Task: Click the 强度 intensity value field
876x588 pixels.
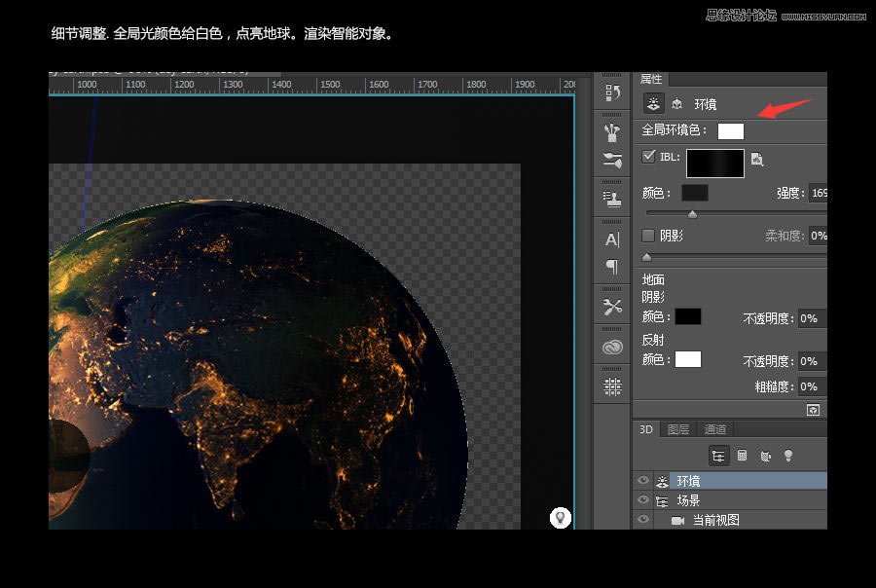Action: (819, 193)
